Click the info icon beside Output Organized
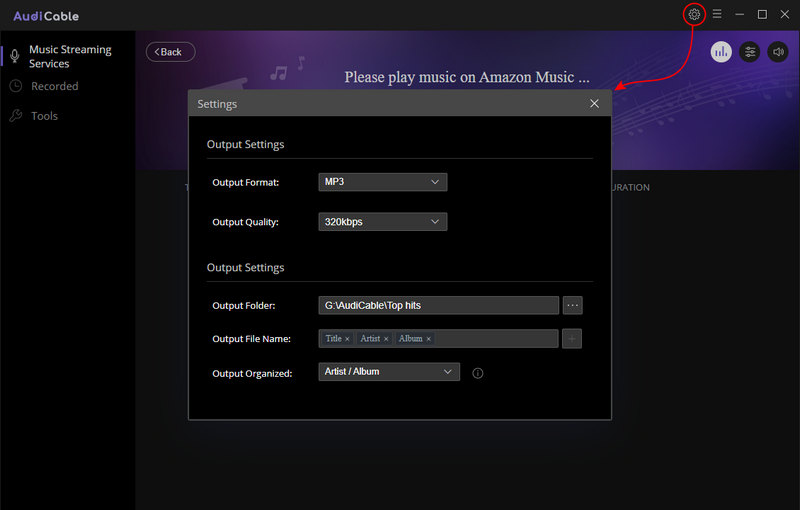800x510 pixels. point(478,373)
